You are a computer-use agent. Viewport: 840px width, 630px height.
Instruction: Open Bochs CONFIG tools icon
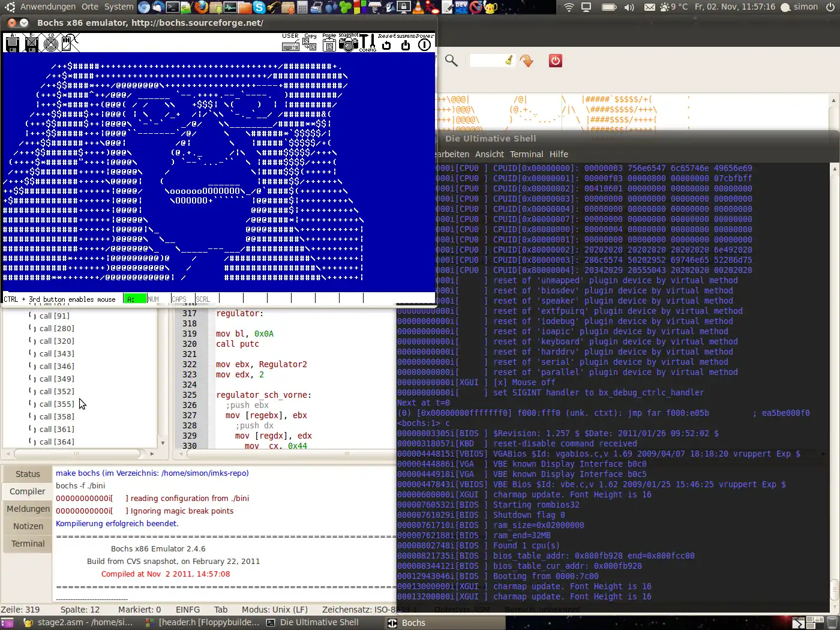coord(368,42)
